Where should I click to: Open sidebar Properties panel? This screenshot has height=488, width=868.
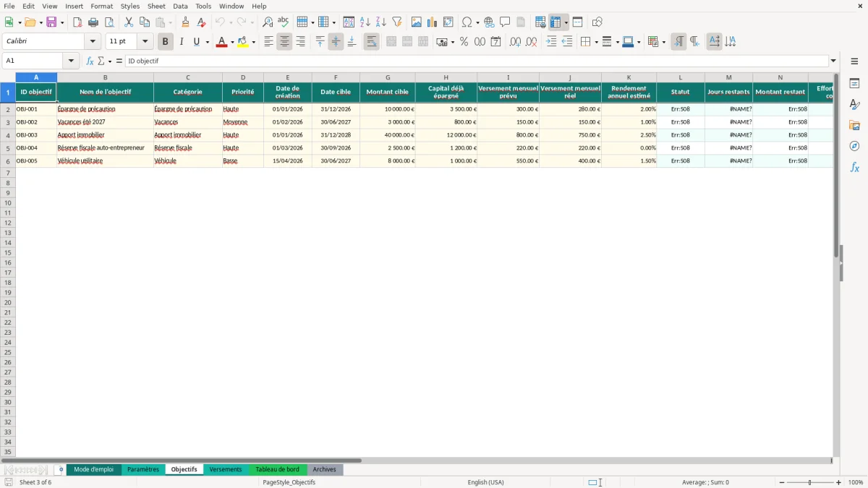point(854,84)
